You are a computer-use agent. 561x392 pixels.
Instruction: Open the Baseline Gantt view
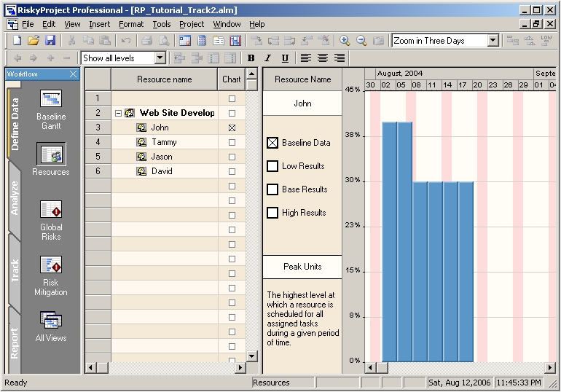[x=51, y=110]
